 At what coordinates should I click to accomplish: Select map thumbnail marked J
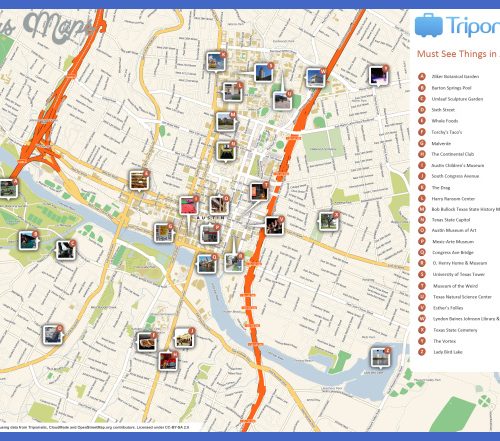[x=184, y=338]
